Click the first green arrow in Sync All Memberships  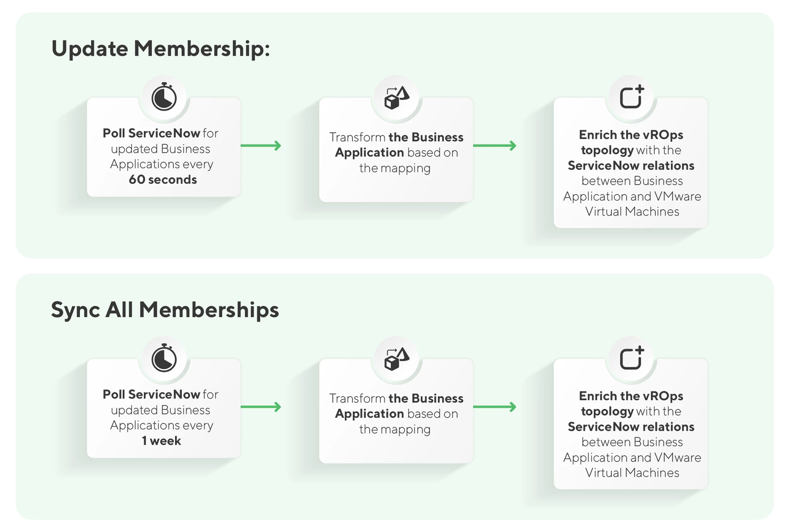pyautogui.click(x=261, y=406)
